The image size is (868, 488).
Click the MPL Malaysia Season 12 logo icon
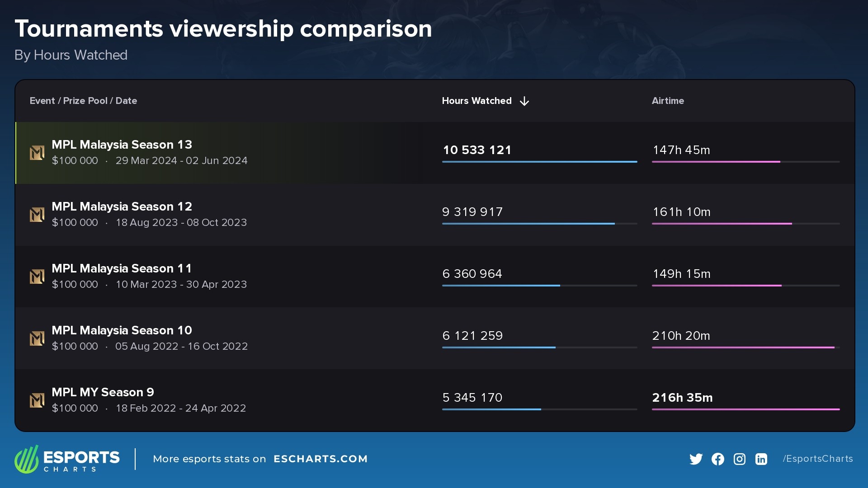pyautogui.click(x=37, y=215)
